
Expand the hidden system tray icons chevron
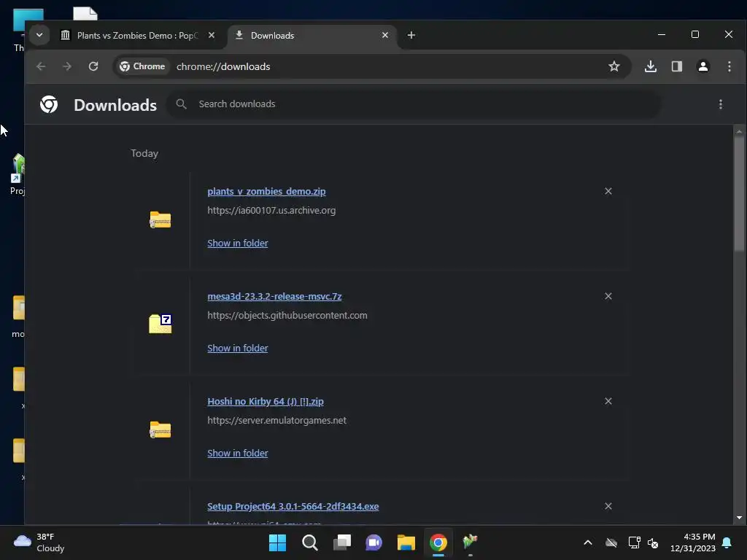(588, 542)
